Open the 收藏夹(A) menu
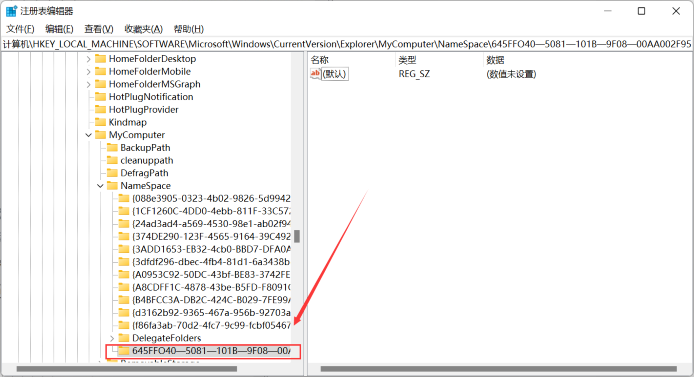Screen dimensions: 694x377 143,29
